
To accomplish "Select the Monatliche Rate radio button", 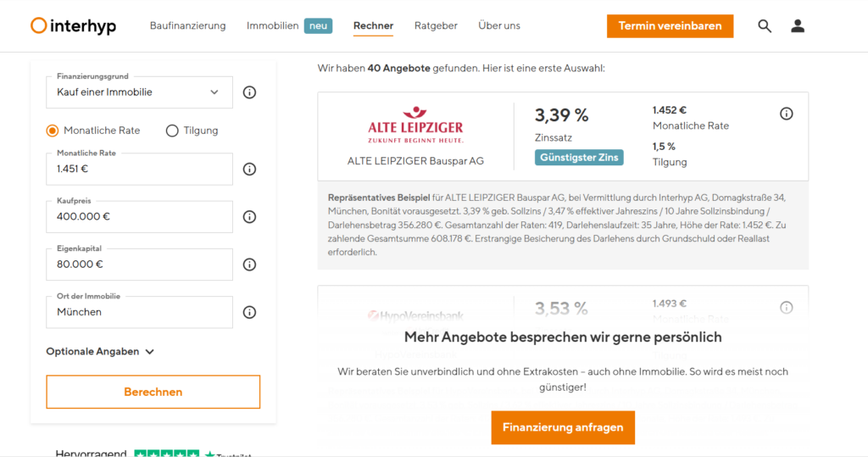I will [x=53, y=131].
